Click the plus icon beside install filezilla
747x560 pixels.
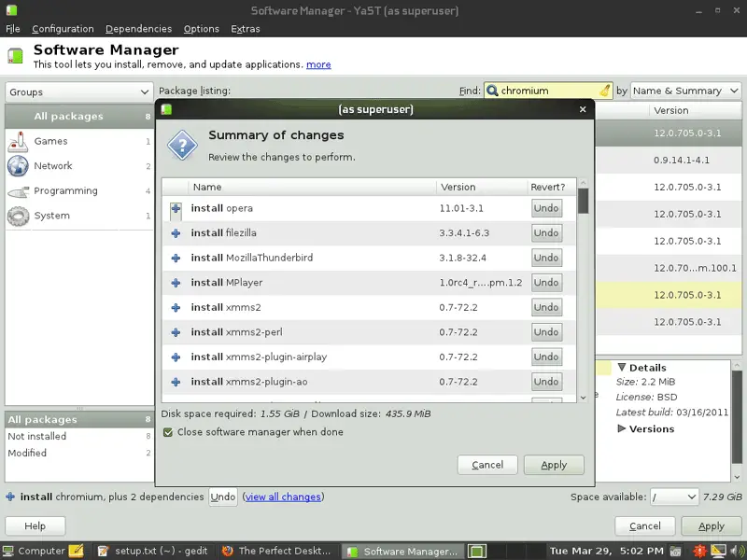coord(176,232)
